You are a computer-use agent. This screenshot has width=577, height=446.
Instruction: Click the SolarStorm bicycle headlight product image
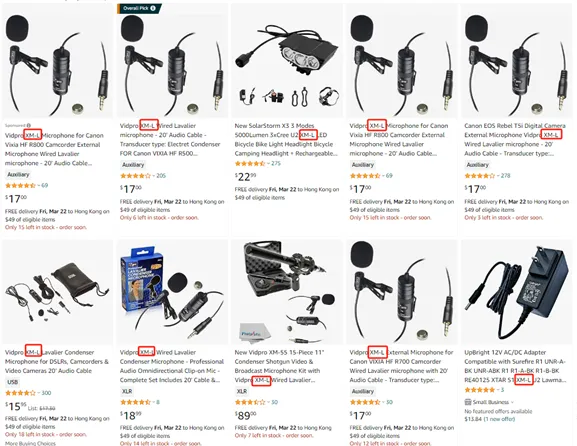pyautogui.click(x=287, y=61)
